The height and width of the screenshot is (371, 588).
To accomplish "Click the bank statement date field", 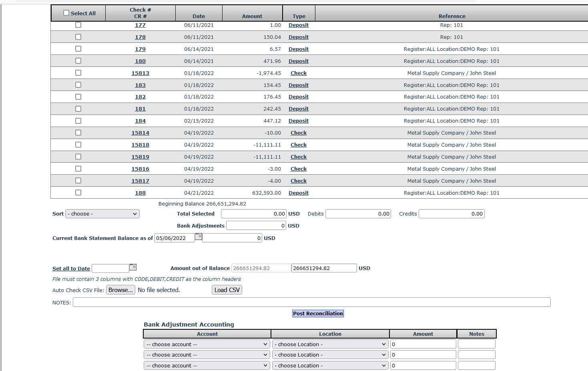I will pos(175,238).
